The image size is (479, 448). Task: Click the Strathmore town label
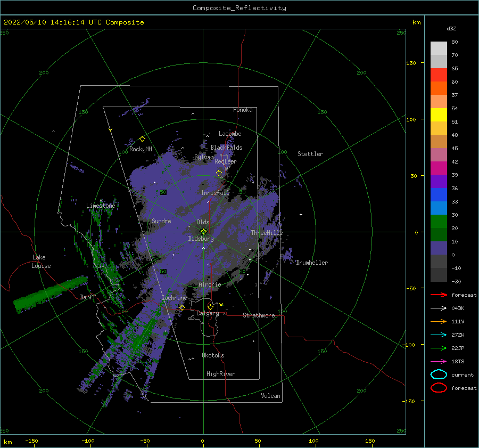coord(259,315)
